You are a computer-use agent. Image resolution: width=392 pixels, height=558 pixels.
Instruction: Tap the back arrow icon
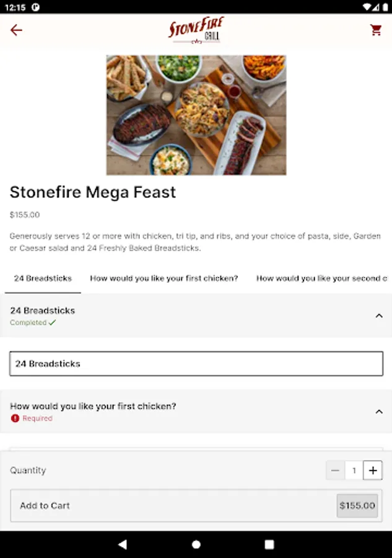coord(16,30)
